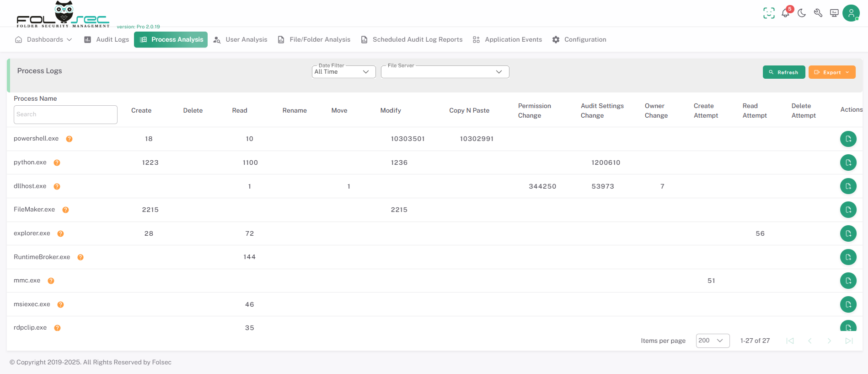Image resolution: width=868 pixels, height=374 pixels.
Task: Expand the Date Filter dropdown
Action: point(343,72)
